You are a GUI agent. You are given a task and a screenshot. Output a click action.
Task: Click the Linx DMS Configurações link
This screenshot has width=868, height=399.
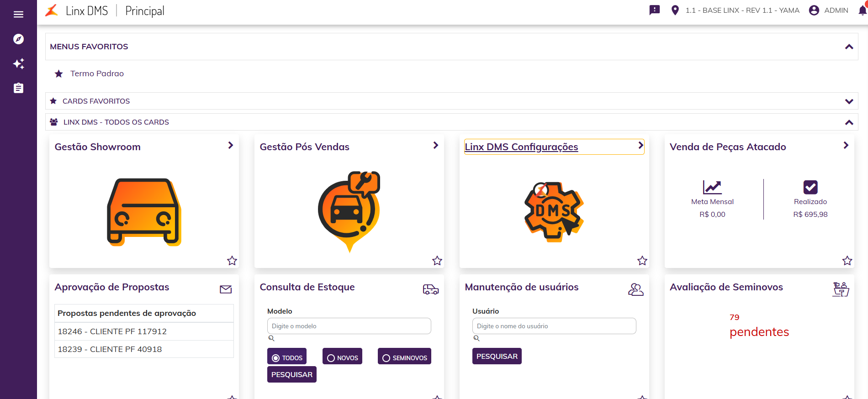[x=521, y=147]
